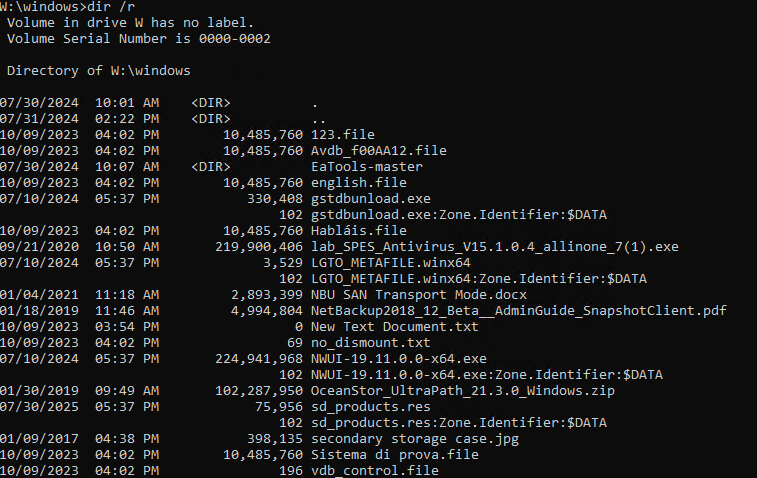Click NWUI-19.11.0.0-x64.exe on dated line
The image size is (757, 478).
click(x=399, y=358)
